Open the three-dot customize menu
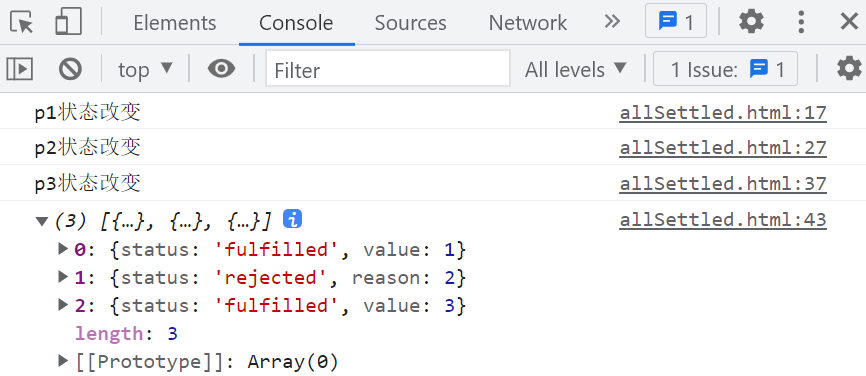866x376 pixels. [x=801, y=22]
